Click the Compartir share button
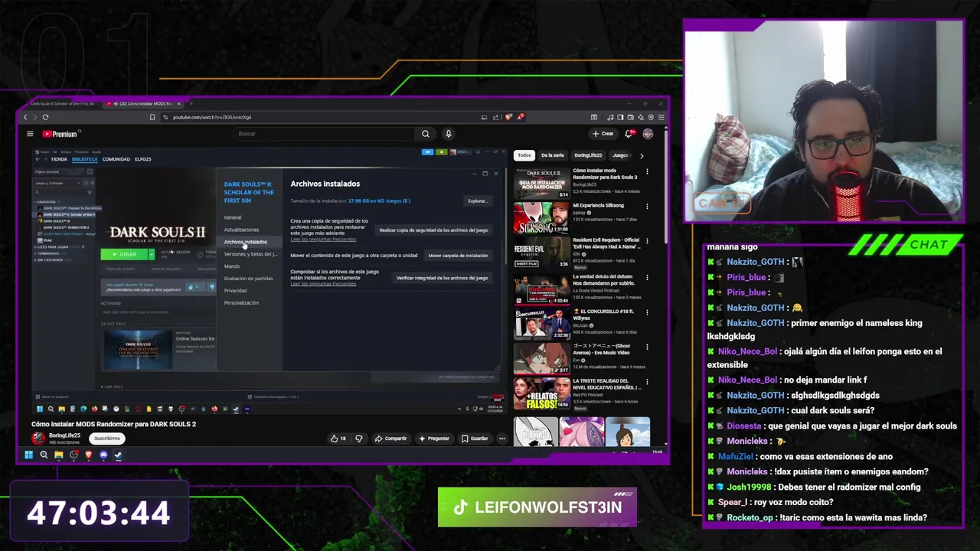The height and width of the screenshot is (551, 980). point(390,439)
